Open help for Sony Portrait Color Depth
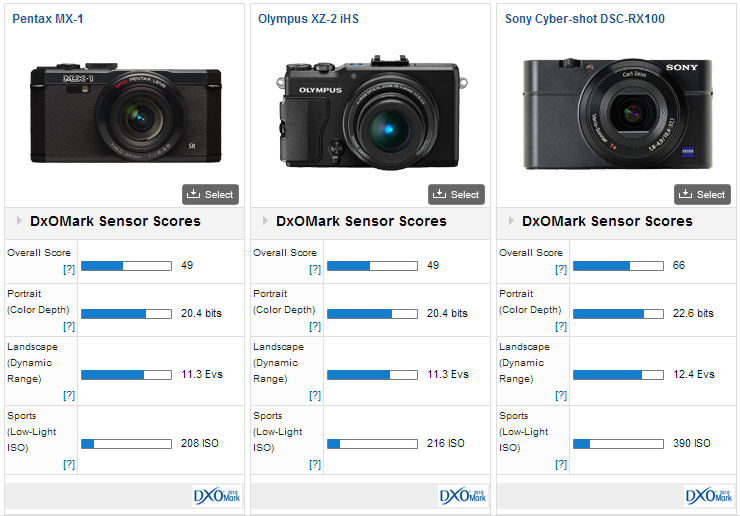The height and width of the screenshot is (516, 740). [x=561, y=326]
